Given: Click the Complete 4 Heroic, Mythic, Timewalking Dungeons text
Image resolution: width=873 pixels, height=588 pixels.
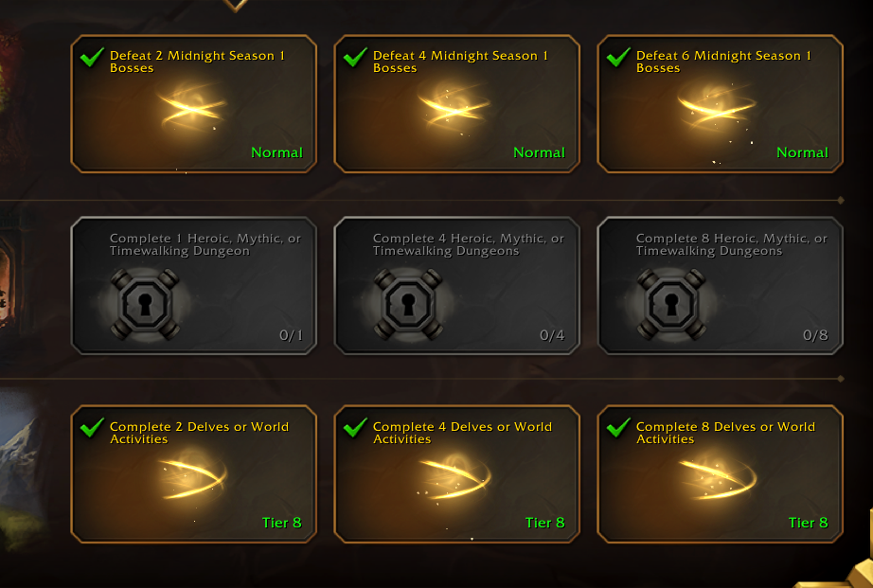Looking at the screenshot, I should point(469,244).
